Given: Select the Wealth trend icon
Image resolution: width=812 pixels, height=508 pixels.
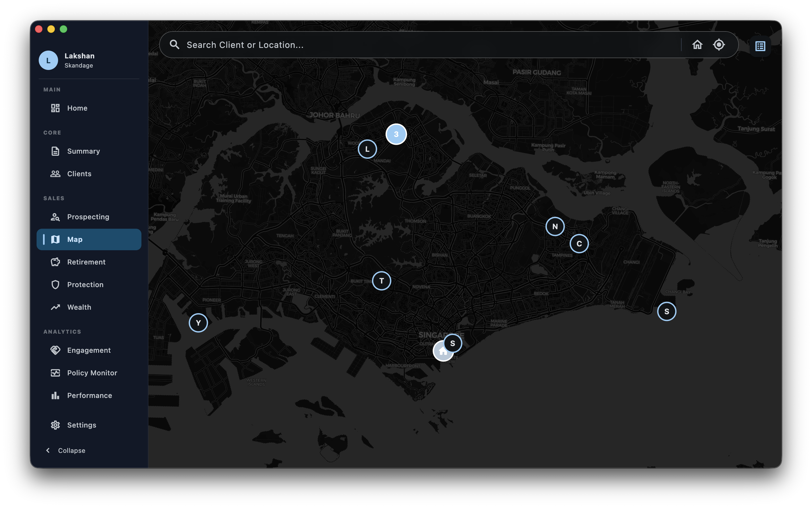Looking at the screenshot, I should pyautogui.click(x=56, y=307).
